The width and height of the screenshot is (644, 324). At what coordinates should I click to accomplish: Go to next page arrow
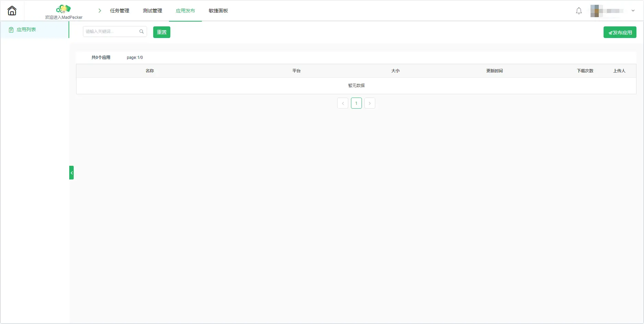(x=370, y=103)
